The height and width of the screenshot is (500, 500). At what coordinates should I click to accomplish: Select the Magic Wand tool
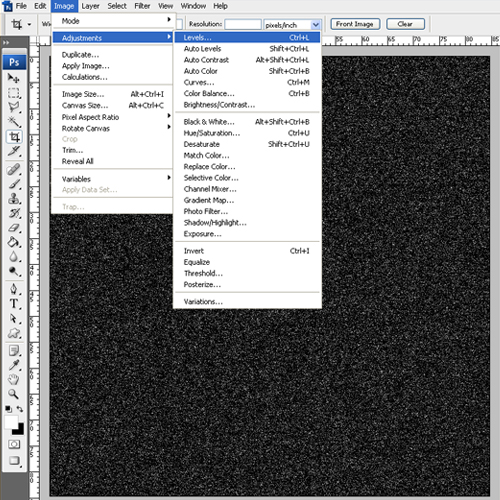[x=14, y=122]
